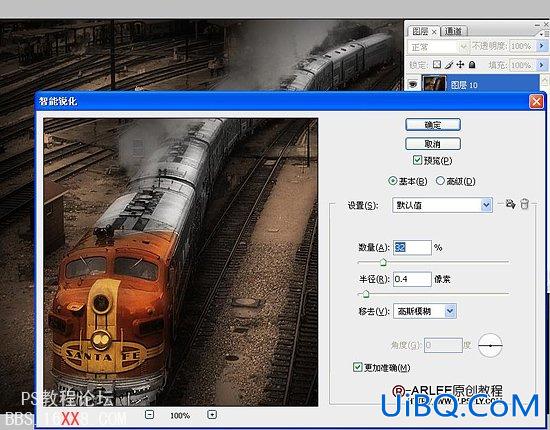Open the 填充 fill slider arrow
Screen dimensions: 550x430
point(541,65)
